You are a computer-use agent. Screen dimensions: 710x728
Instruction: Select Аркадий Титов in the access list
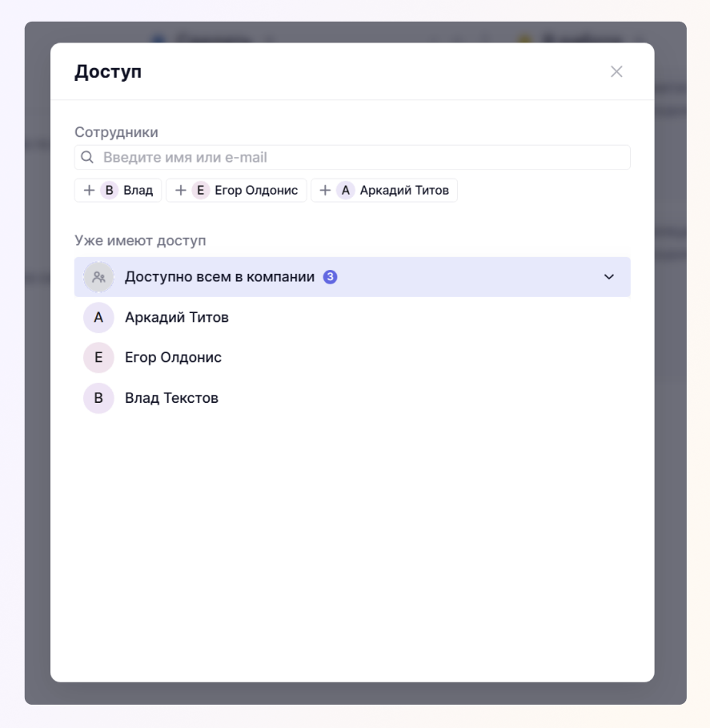[x=352, y=318]
